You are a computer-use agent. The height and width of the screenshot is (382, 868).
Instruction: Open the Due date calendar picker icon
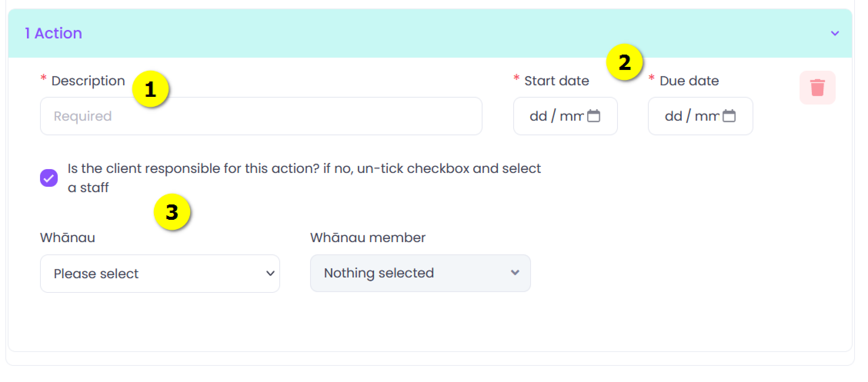pyautogui.click(x=729, y=116)
